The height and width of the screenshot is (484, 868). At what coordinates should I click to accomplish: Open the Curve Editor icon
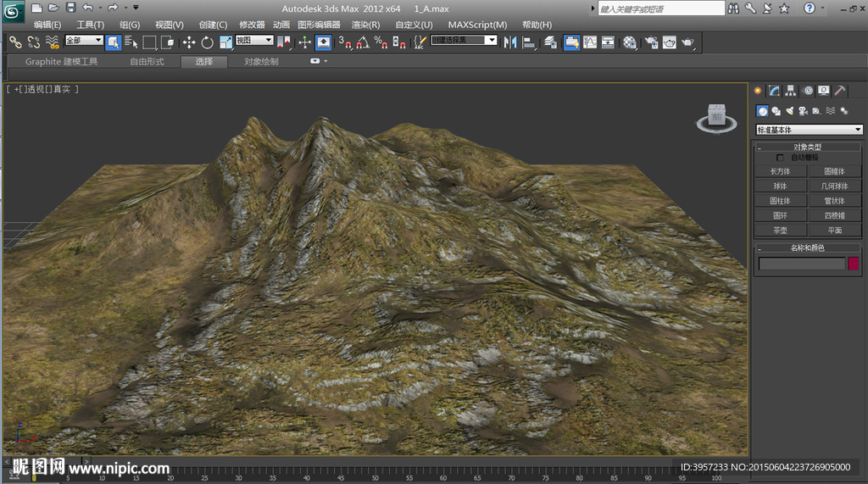point(590,42)
